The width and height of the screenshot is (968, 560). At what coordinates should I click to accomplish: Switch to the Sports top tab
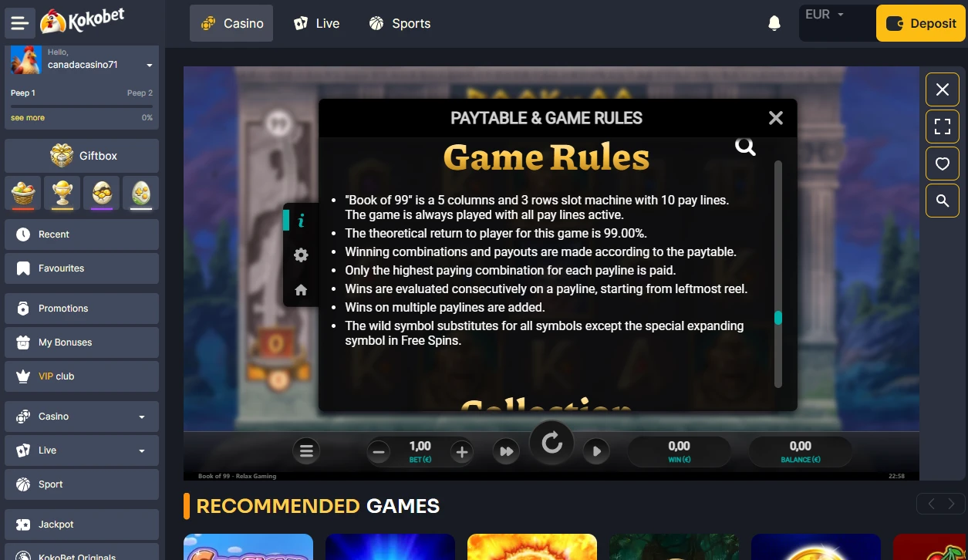(400, 23)
